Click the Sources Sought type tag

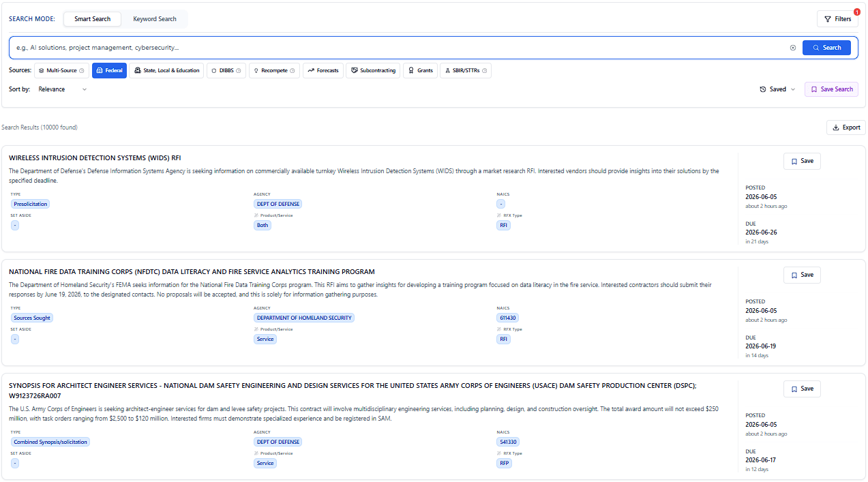pyautogui.click(x=32, y=318)
